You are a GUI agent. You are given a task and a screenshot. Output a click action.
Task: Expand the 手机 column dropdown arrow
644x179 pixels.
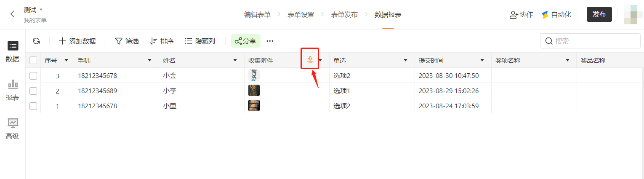pos(149,60)
